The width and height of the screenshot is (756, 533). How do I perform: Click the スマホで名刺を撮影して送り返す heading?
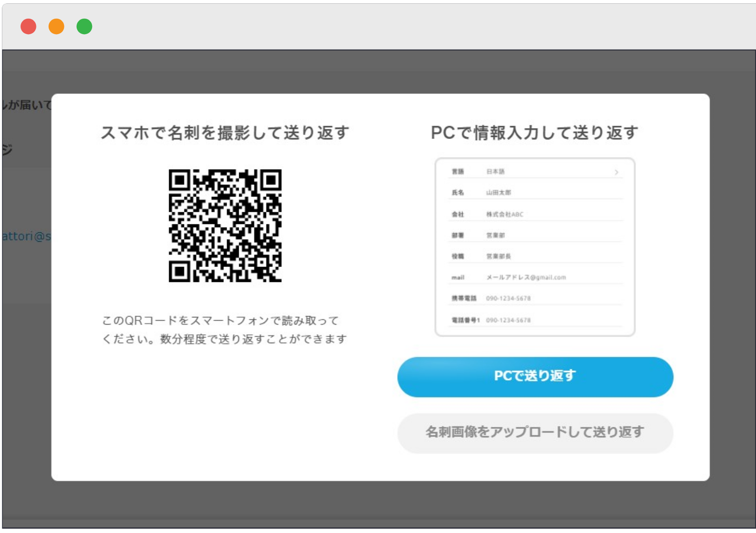click(x=226, y=132)
